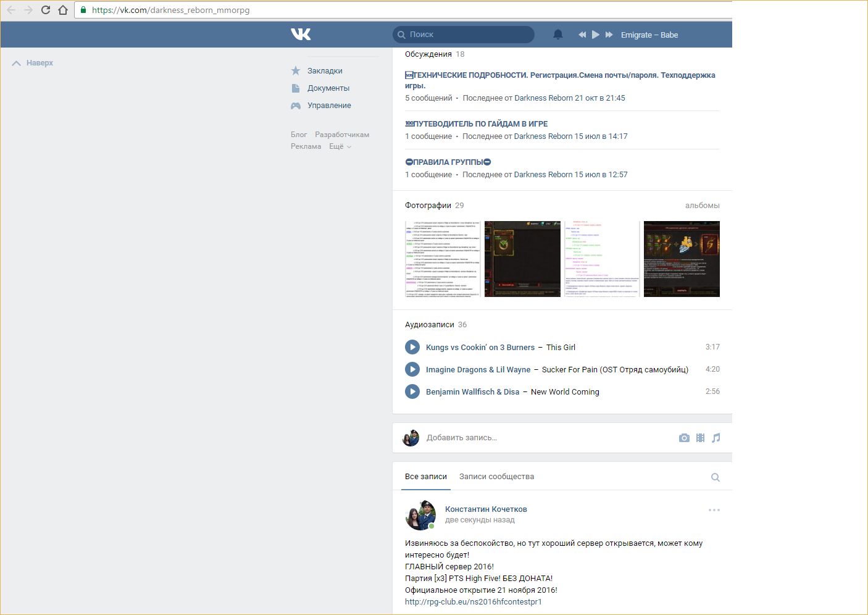Attach a photo using camera icon
Screen dimensions: 868x615
point(684,438)
